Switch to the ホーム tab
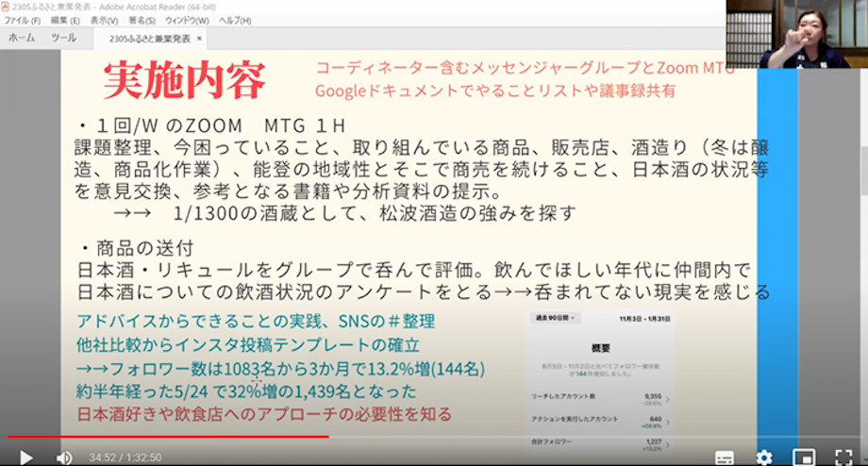868x466 pixels. click(x=22, y=38)
